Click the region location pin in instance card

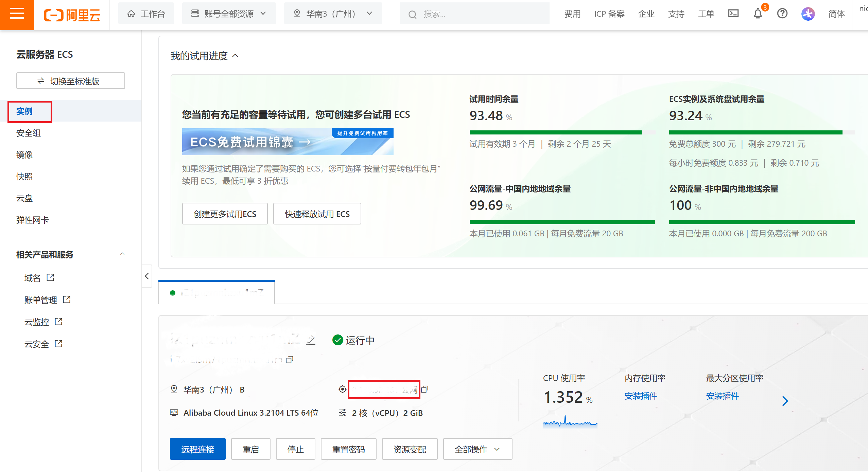pyautogui.click(x=174, y=389)
